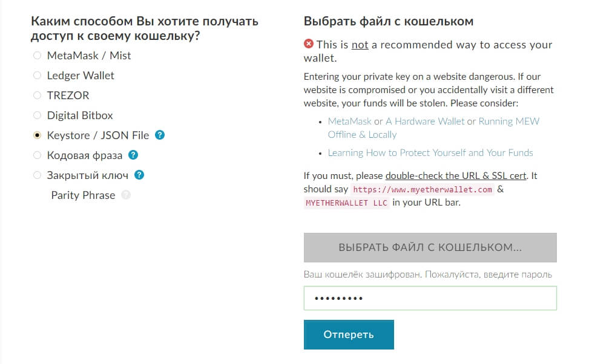The image size is (589, 364).
Task: Choose Digital Bitbox access method
Action: tap(37, 115)
